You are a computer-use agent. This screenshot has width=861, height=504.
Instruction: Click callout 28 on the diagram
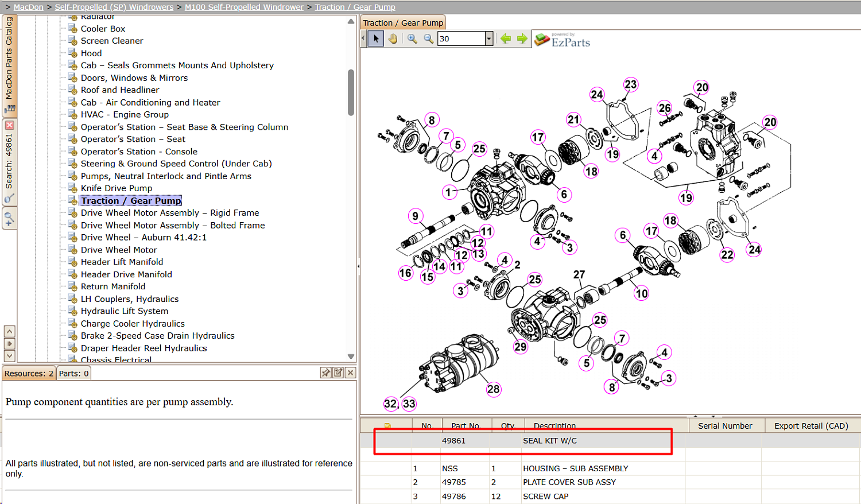tap(494, 389)
